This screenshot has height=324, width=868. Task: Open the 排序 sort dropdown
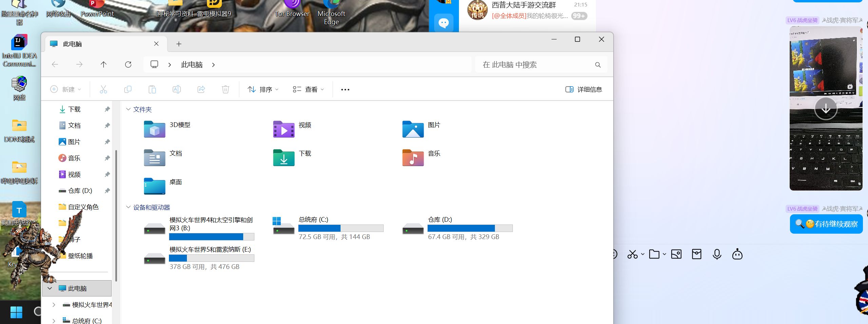point(263,89)
